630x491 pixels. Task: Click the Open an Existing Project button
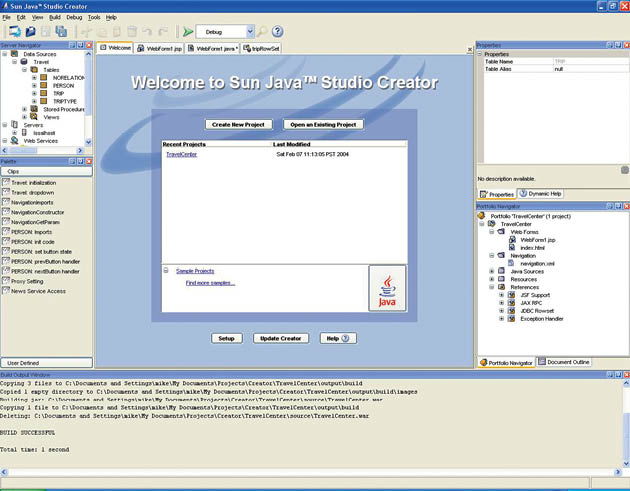(x=323, y=125)
